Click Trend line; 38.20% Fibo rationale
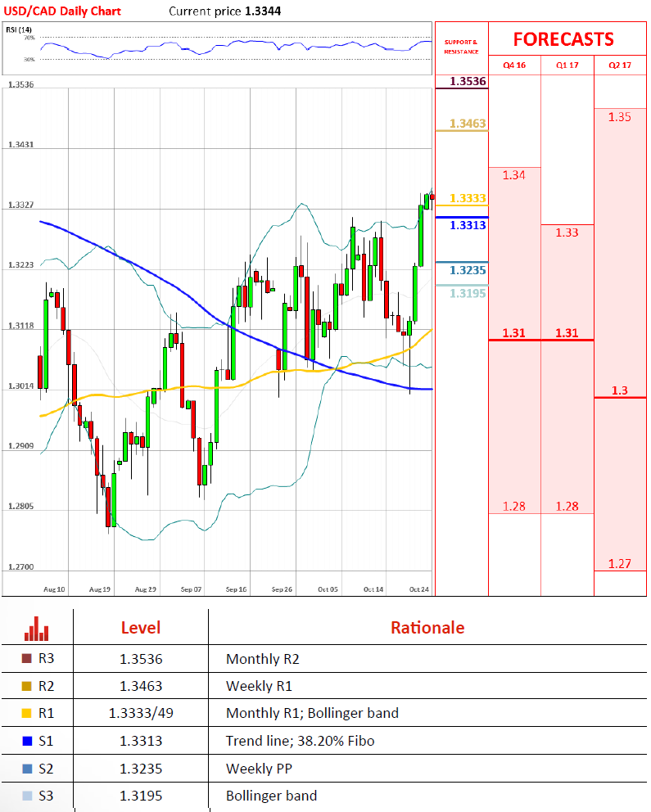This screenshot has width=651, height=812. (x=300, y=741)
